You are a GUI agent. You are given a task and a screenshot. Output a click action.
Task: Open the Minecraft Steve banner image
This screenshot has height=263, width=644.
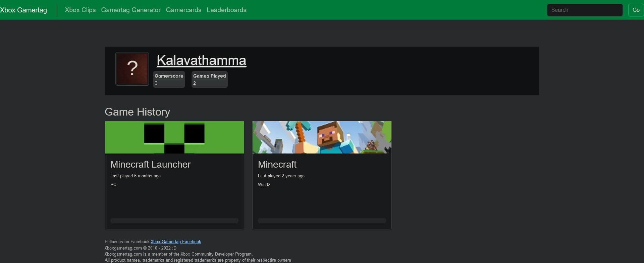(x=322, y=137)
